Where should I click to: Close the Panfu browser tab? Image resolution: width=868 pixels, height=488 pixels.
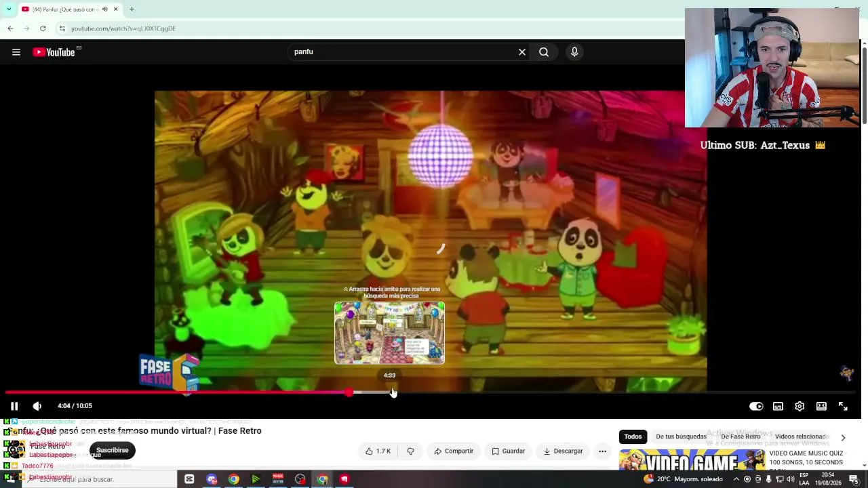tap(115, 9)
